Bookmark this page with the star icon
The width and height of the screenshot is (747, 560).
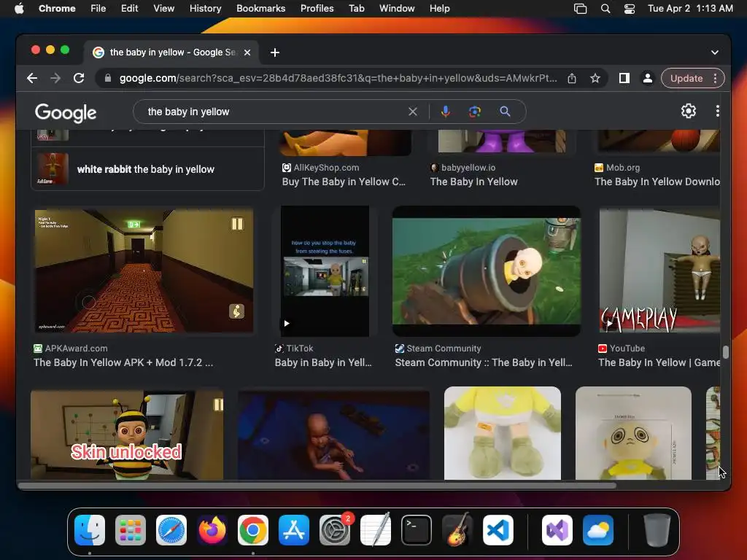[595, 78]
